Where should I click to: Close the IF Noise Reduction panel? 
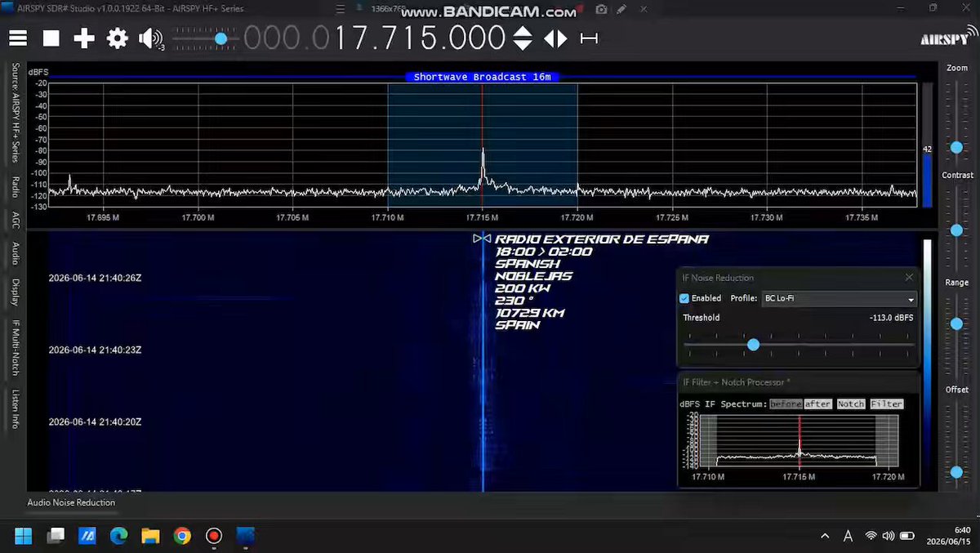[909, 278]
